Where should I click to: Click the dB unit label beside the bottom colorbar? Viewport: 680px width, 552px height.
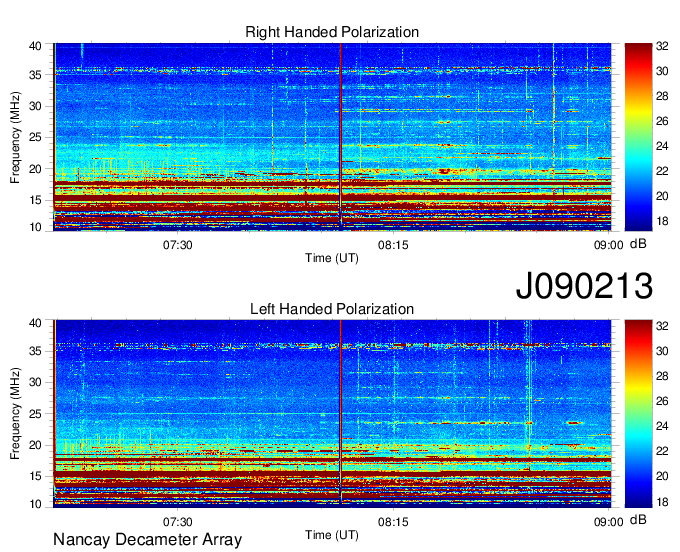(638, 520)
